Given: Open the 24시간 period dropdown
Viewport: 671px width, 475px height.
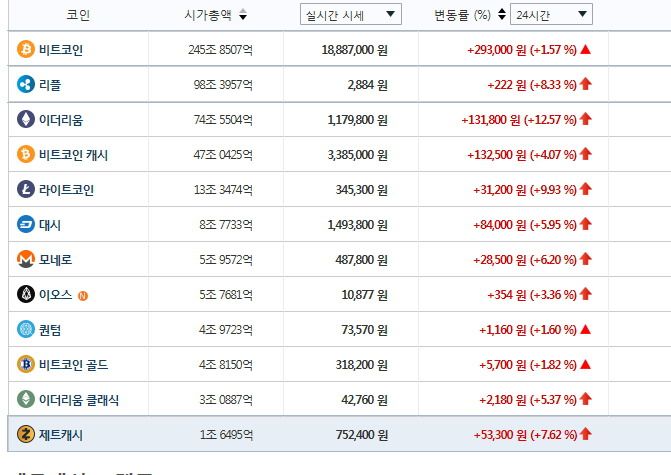Looking at the screenshot, I should (551, 15).
